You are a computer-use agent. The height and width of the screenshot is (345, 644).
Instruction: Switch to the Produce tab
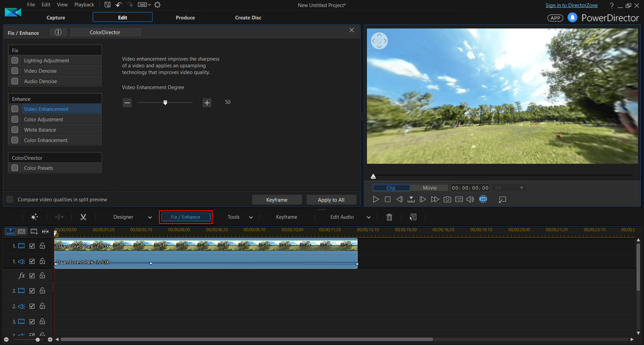point(185,17)
